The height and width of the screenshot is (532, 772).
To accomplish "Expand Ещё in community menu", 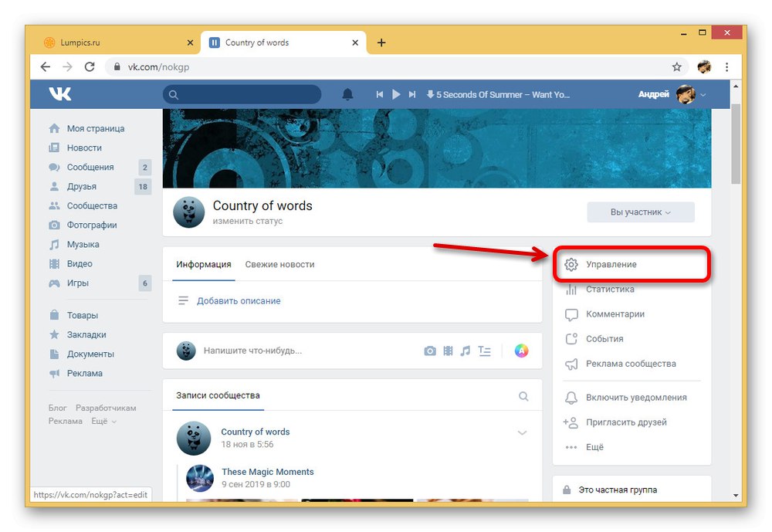I will (x=594, y=447).
